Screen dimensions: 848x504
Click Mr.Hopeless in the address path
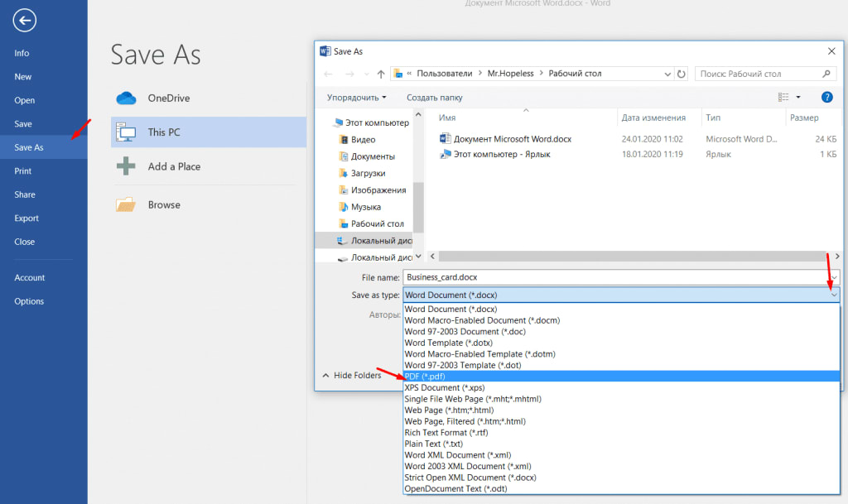click(510, 74)
